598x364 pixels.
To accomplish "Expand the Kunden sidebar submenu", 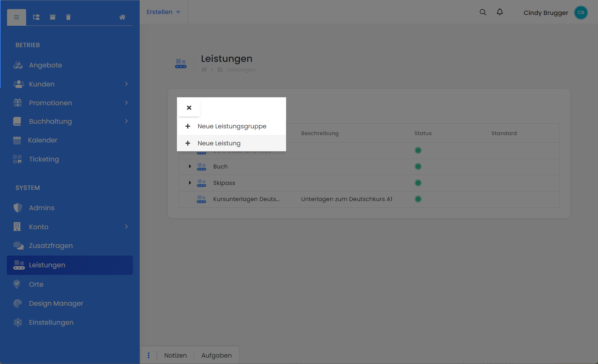I will [x=126, y=84].
